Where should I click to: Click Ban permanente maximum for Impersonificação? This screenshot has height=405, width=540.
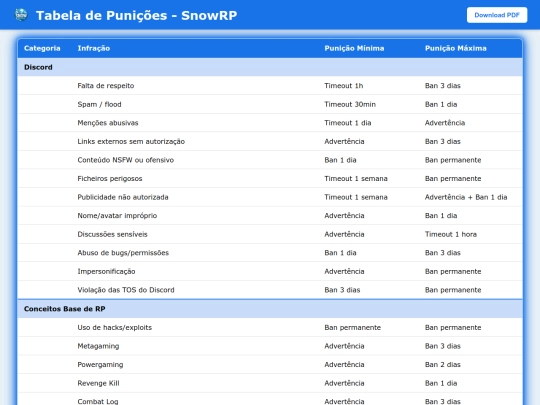[x=453, y=272]
